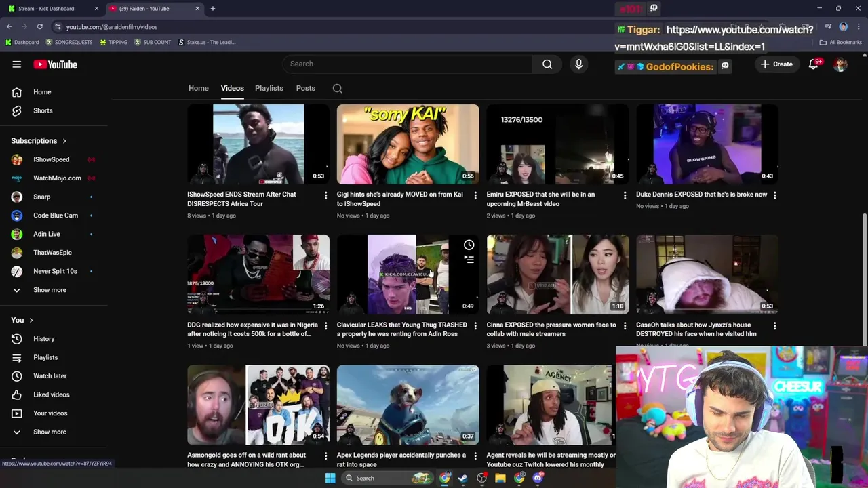Switch to the Playlists tab
Image resolution: width=868 pixels, height=488 pixels.
click(x=269, y=88)
